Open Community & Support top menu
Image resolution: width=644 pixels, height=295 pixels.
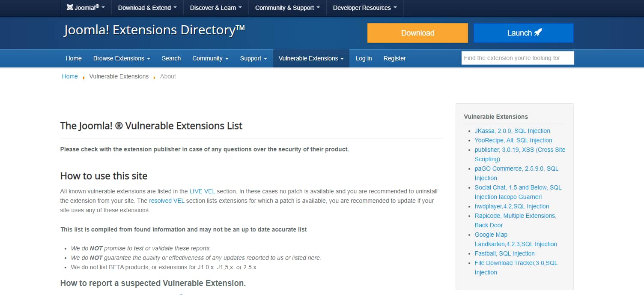tap(287, 8)
